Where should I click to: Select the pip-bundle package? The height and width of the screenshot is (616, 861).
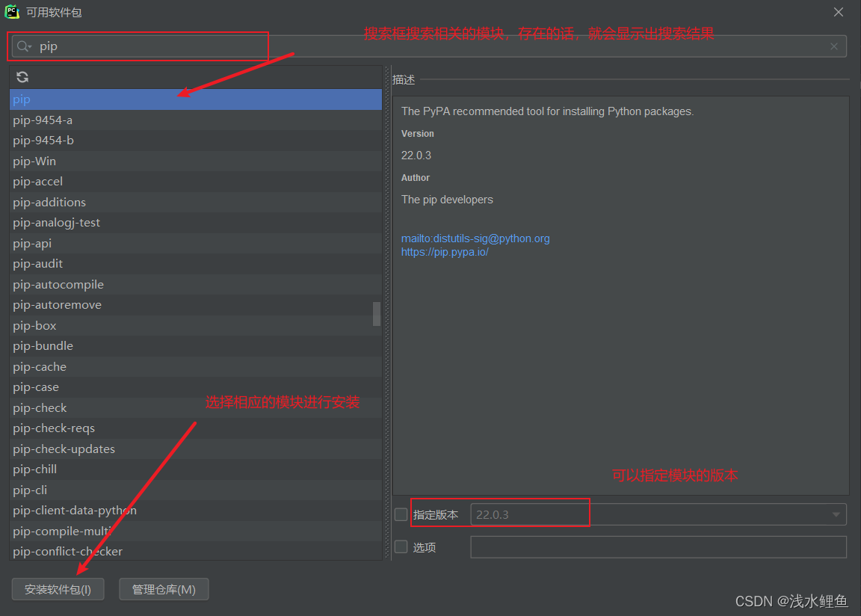pos(196,346)
